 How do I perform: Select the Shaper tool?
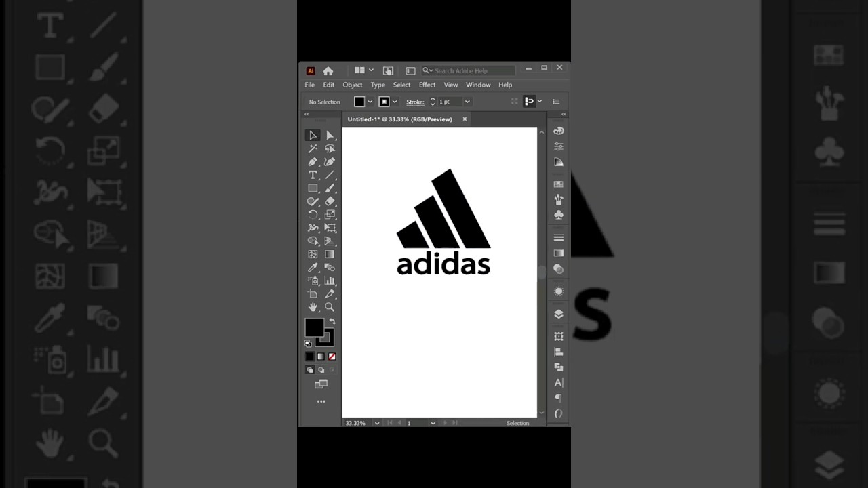(313, 201)
